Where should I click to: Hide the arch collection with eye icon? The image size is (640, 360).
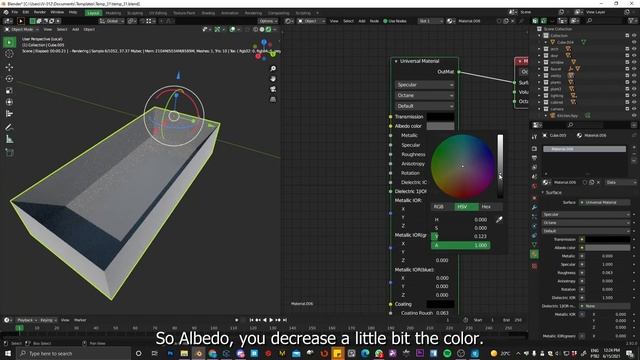pyautogui.click(x=634, y=49)
